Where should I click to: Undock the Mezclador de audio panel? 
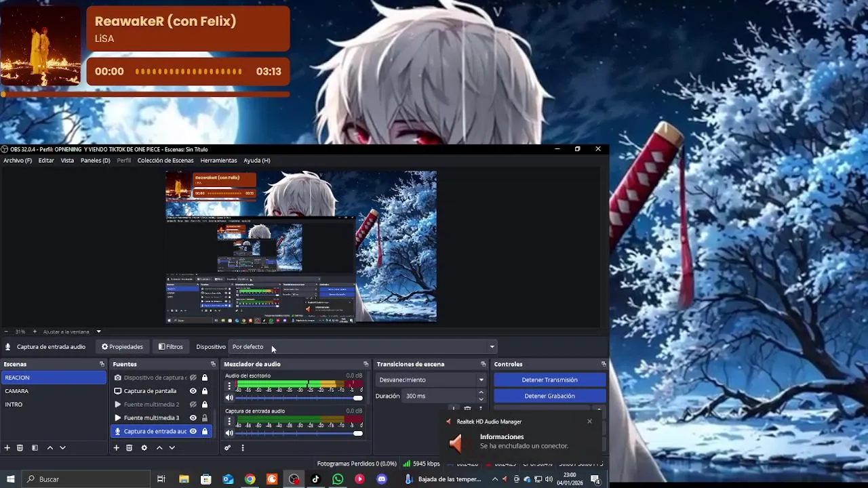(366, 364)
